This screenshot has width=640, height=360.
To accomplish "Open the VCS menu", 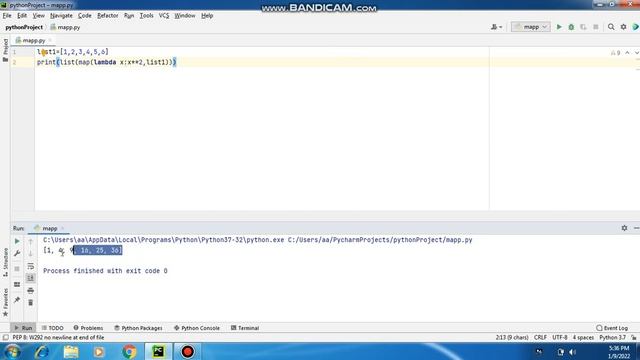I will point(164,16).
